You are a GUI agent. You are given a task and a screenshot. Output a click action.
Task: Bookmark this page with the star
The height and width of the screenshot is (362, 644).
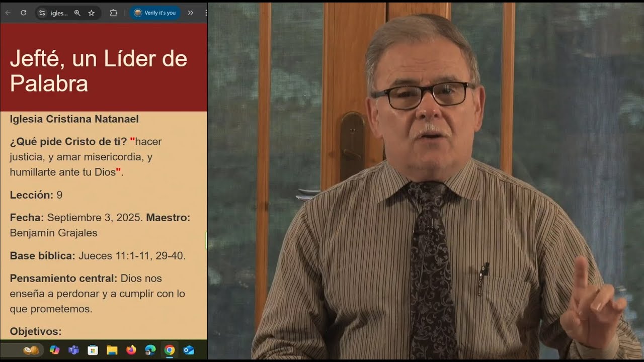pyautogui.click(x=92, y=13)
